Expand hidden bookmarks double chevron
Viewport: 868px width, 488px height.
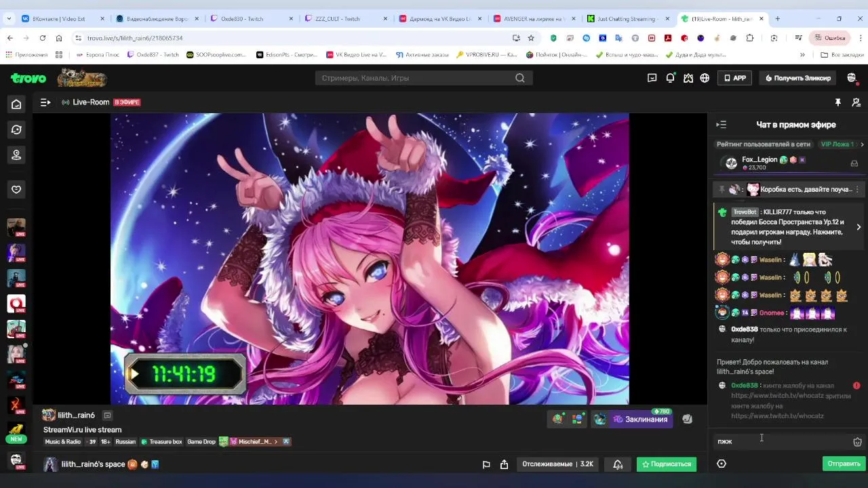coord(802,55)
